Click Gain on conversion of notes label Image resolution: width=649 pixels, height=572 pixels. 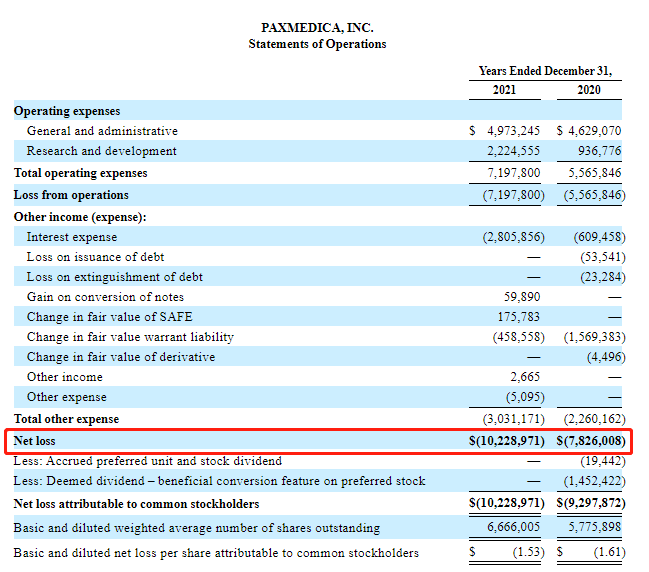105,297
